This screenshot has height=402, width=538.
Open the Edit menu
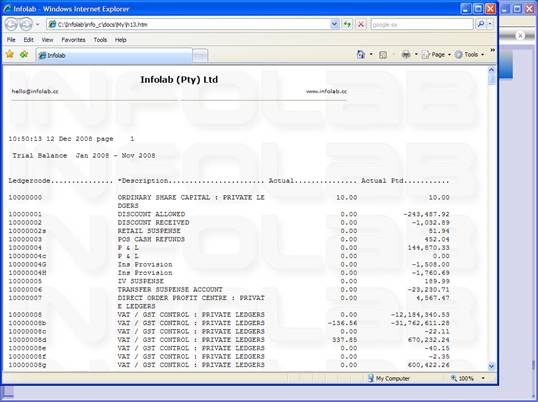tap(28, 40)
